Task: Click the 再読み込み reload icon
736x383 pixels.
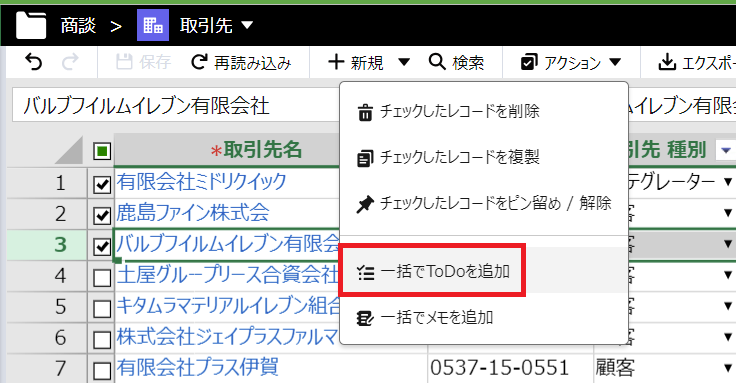Action: (x=199, y=62)
